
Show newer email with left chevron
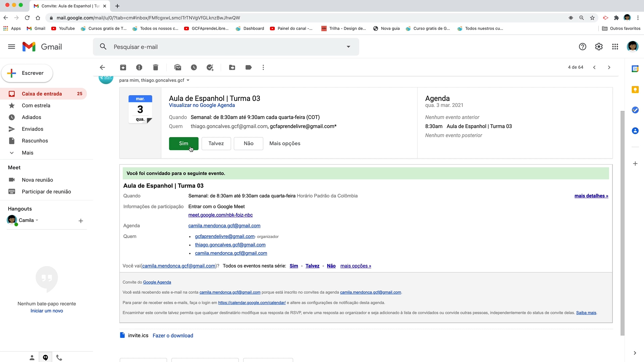point(594,67)
